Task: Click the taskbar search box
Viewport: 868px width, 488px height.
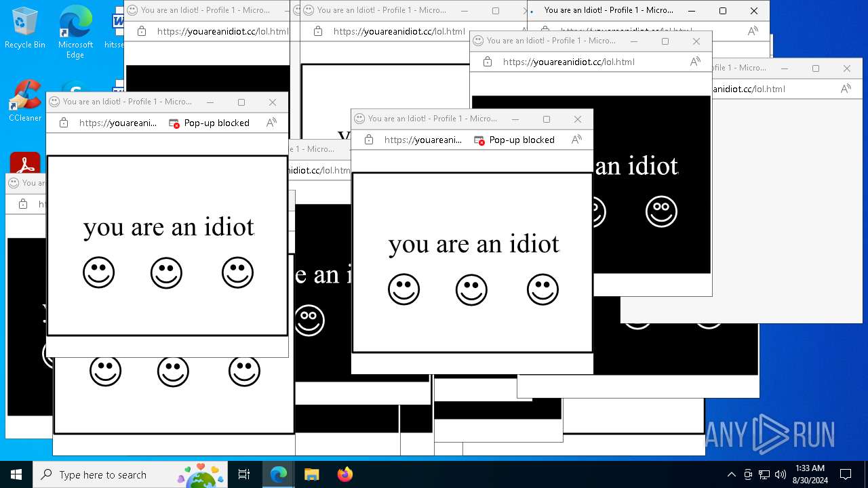Action: click(x=132, y=474)
